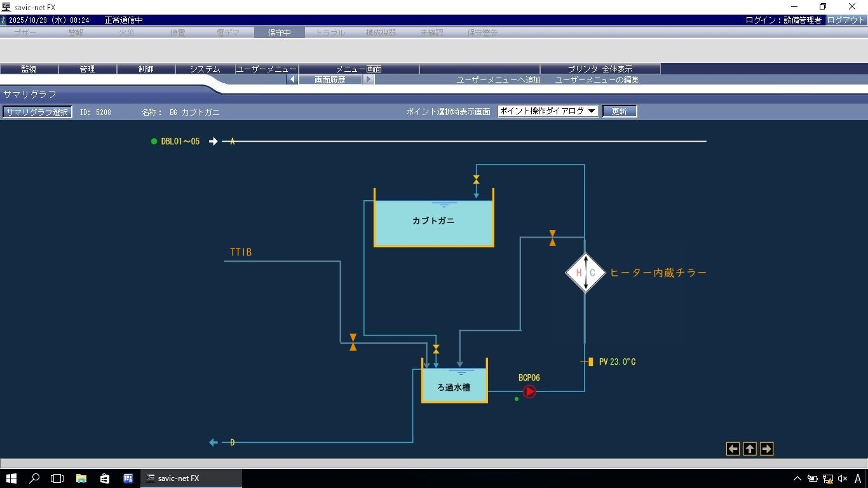The width and height of the screenshot is (868, 488).
Task: Click the left arrow navigation button
Action: (x=733, y=449)
